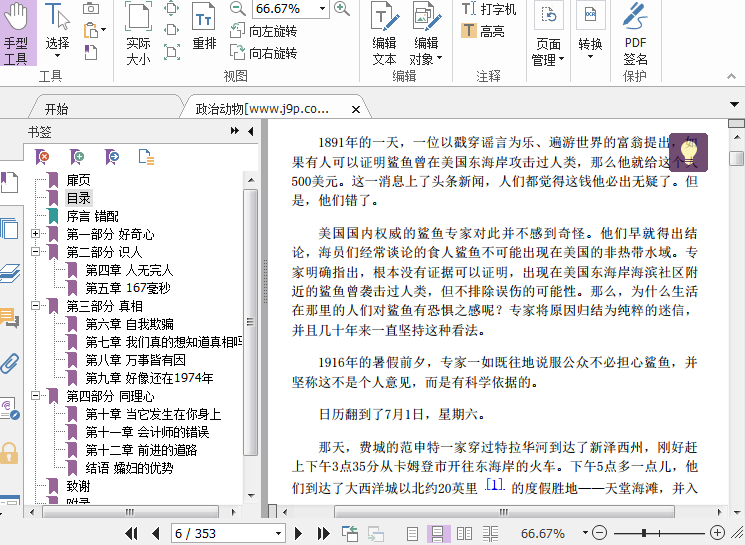Click the snapshot camera icon
The height and width of the screenshot is (545, 745).
tap(91, 9)
